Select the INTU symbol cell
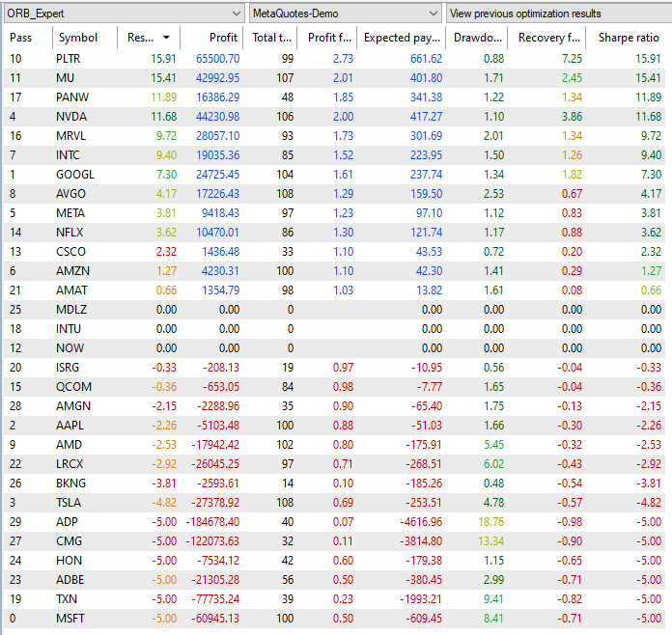Screen dimensions: 672x635 click(x=69, y=329)
